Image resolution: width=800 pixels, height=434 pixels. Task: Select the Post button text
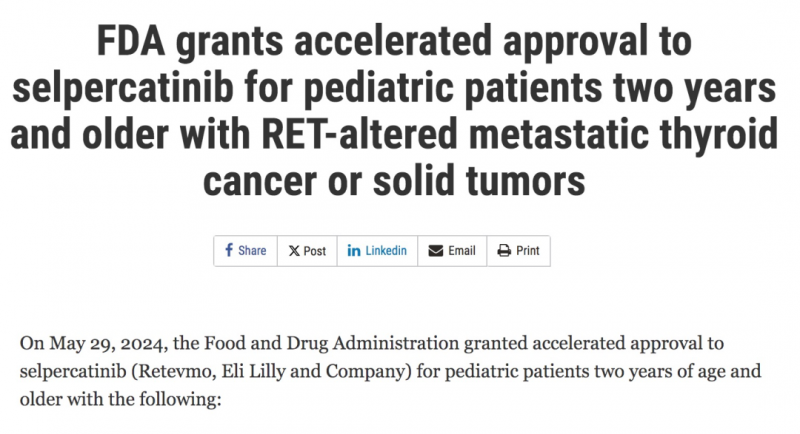(x=315, y=251)
